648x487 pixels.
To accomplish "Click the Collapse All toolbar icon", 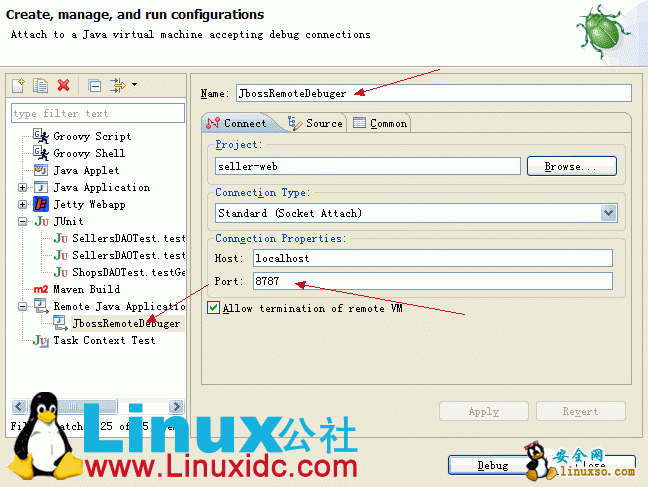I will tap(94, 85).
